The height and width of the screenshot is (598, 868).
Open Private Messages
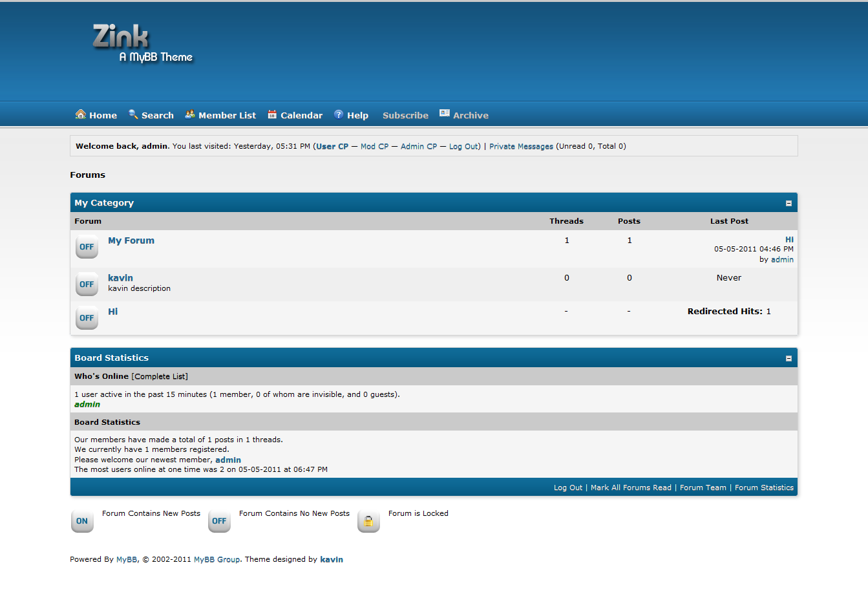(x=521, y=147)
